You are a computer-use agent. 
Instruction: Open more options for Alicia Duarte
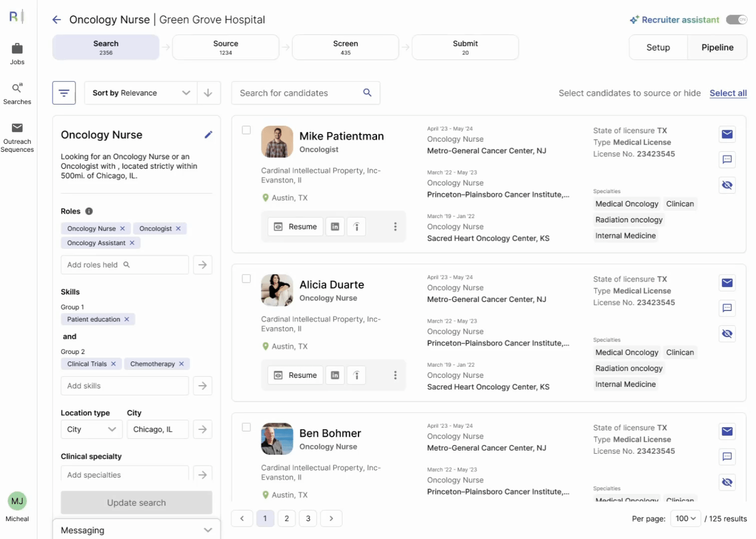(395, 375)
